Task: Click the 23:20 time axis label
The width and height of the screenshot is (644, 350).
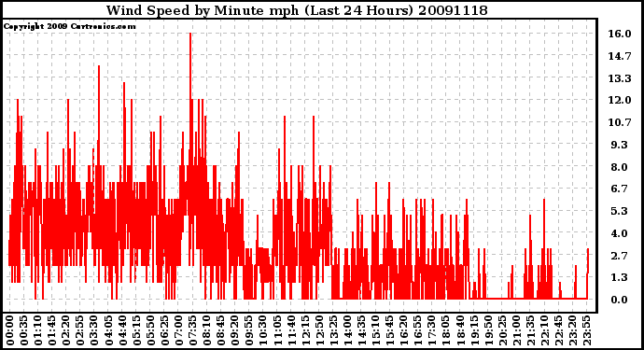Action: 572,330
